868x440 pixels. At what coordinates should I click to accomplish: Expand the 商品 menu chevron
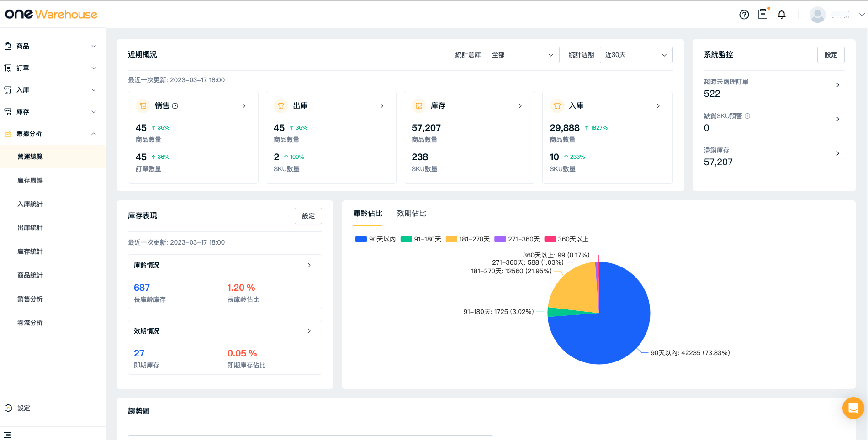pos(94,46)
